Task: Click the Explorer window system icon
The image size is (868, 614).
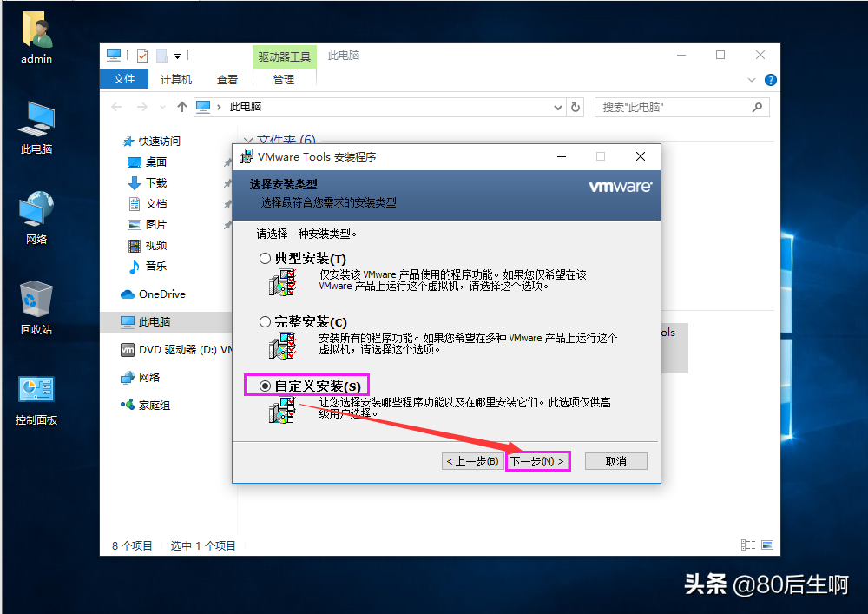Action: coord(114,55)
